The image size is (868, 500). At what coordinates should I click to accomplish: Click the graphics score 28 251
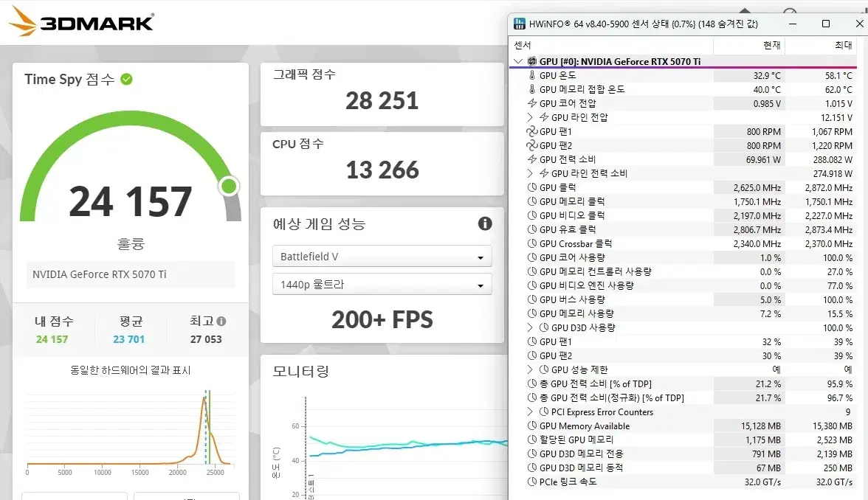382,100
